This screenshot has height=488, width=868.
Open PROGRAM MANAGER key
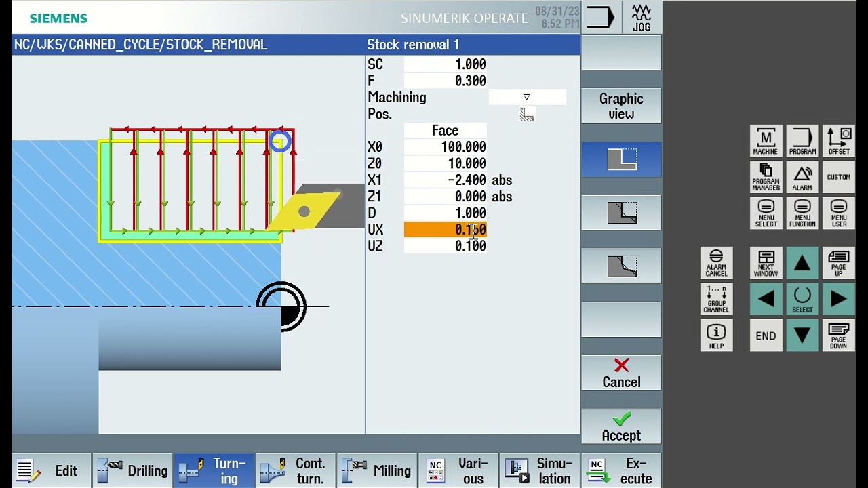766,177
